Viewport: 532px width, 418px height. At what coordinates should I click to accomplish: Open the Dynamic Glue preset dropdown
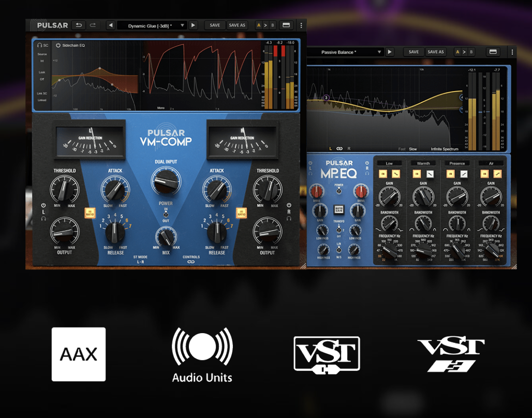(x=152, y=25)
